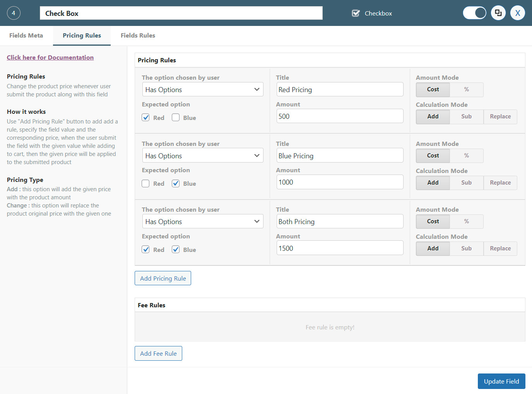Image resolution: width=532 pixels, height=394 pixels.
Task: Click the Add Pricing Rule button
Action: click(163, 278)
